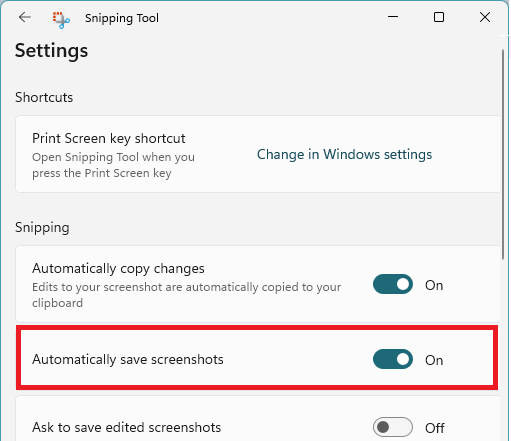
Task: Close the Snipping Tool window
Action: coord(485,17)
